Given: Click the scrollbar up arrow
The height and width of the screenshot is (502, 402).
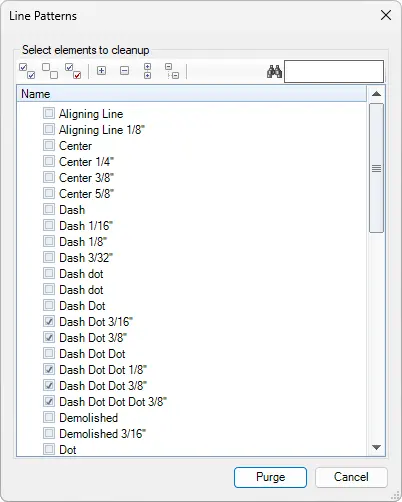Looking at the screenshot, I should tap(376, 94).
